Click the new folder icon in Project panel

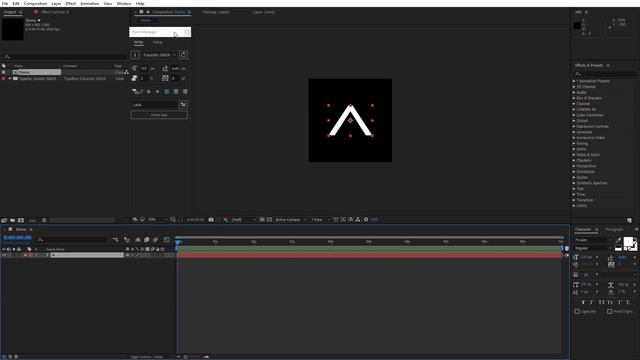(13, 220)
